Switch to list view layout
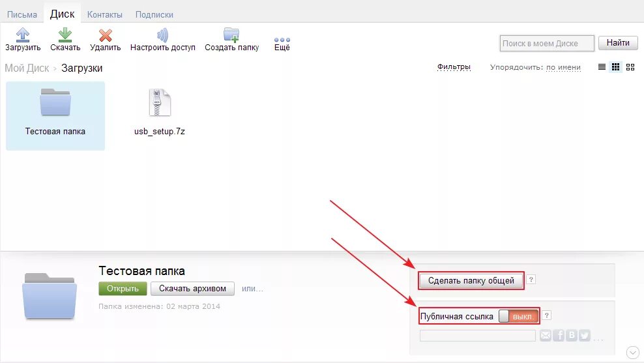 [x=602, y=67]
